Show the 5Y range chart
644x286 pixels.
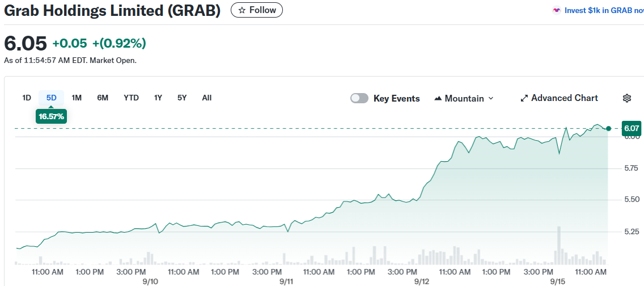pyautogui.click(x=183, y=98)
